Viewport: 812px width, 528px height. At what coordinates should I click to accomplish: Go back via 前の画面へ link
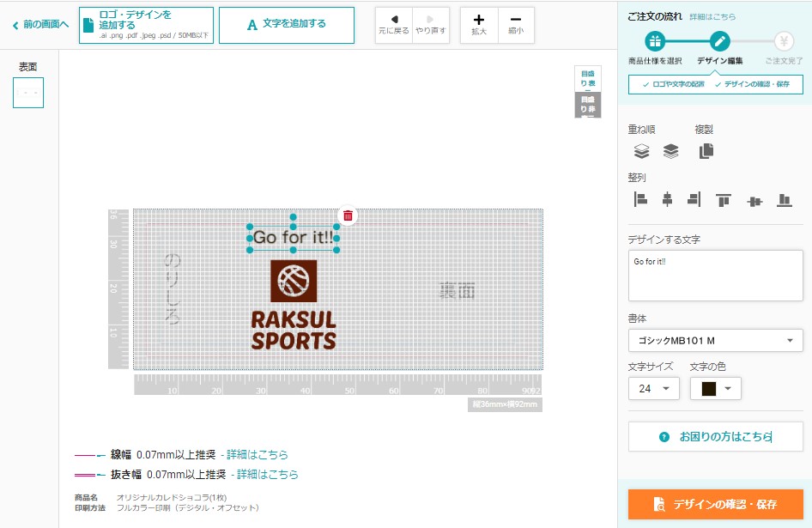[40, 24]
